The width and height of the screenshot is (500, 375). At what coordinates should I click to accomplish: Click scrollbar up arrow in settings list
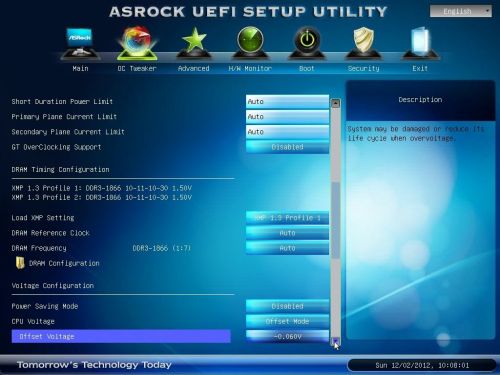[x=336, y=103]
